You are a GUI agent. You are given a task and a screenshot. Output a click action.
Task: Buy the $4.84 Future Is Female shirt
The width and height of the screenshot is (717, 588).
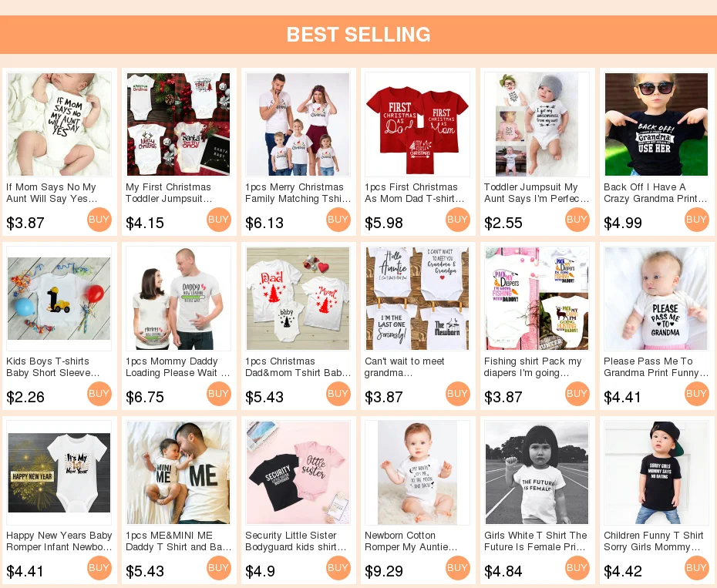pyautogui.click(x=577, y=568)
